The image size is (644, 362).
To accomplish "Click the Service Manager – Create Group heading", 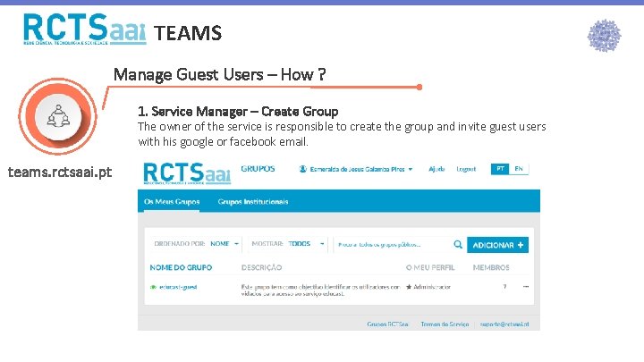I will [238, 111].
